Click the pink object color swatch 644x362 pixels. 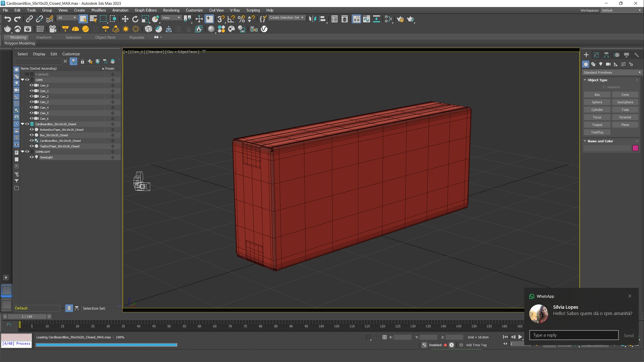point(635,148)
